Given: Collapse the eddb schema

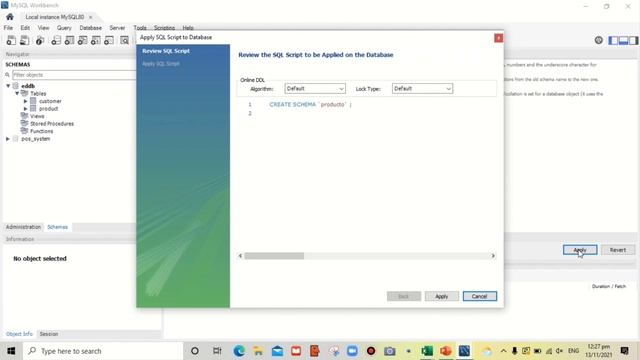Looking at the screenshot, I should [x=8, y=86].
